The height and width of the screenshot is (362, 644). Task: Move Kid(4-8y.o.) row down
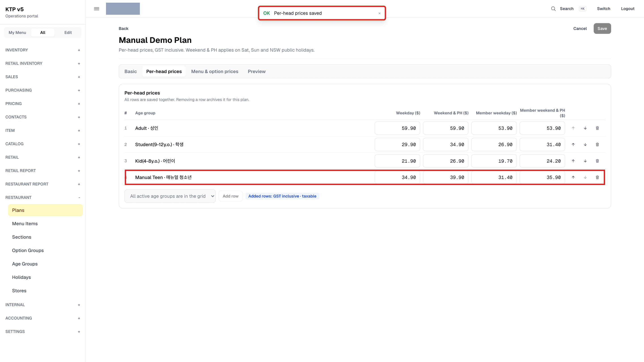click(x=585, y=161)
